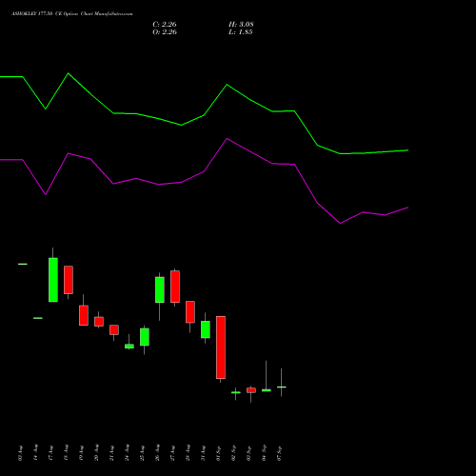This screenshot has width=476, height=476.
Task: Click the 26 Aug date label
Action: pos(157,453)
